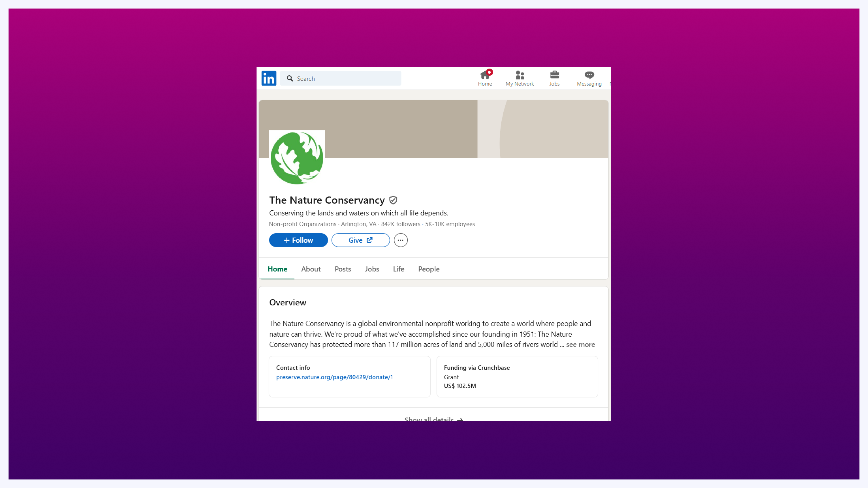Click the Give button
The image size is (868, 488).
pyautogui.click(x=361, y=240)
